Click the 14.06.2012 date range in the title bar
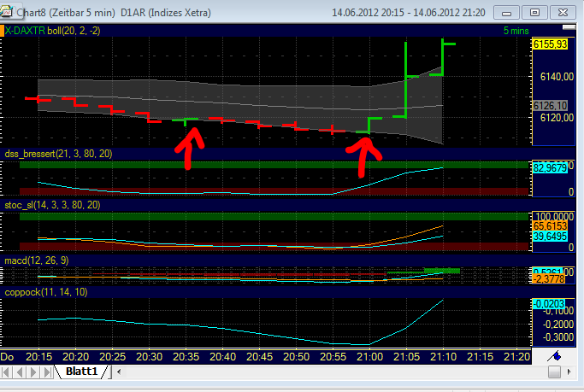Viewport: 584px width, 392px height. [x=408, y=13]
